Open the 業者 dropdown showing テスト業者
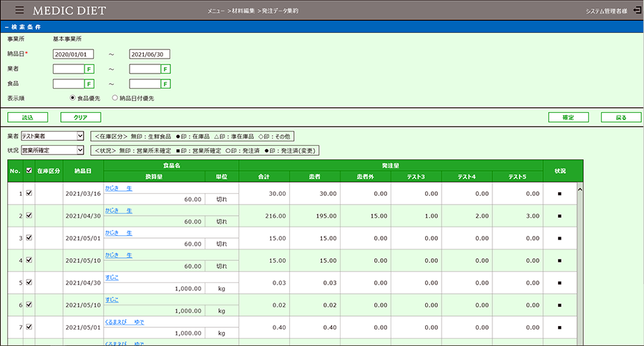 (x=52, y=136)
